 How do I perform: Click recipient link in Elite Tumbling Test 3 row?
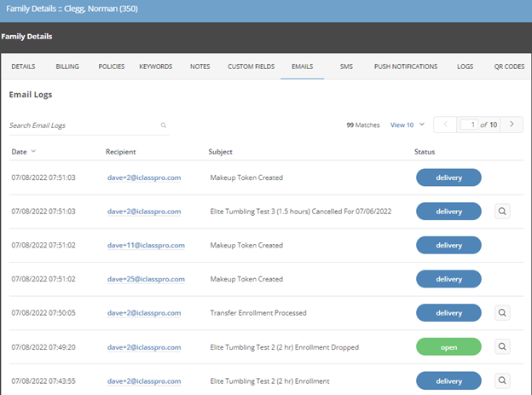tap(144, 212)
